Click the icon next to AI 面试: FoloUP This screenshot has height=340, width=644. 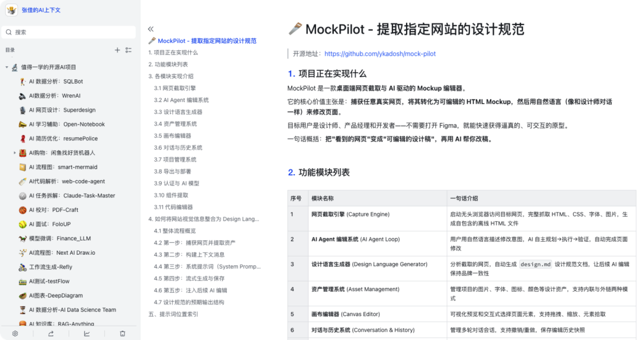[23, 224]
